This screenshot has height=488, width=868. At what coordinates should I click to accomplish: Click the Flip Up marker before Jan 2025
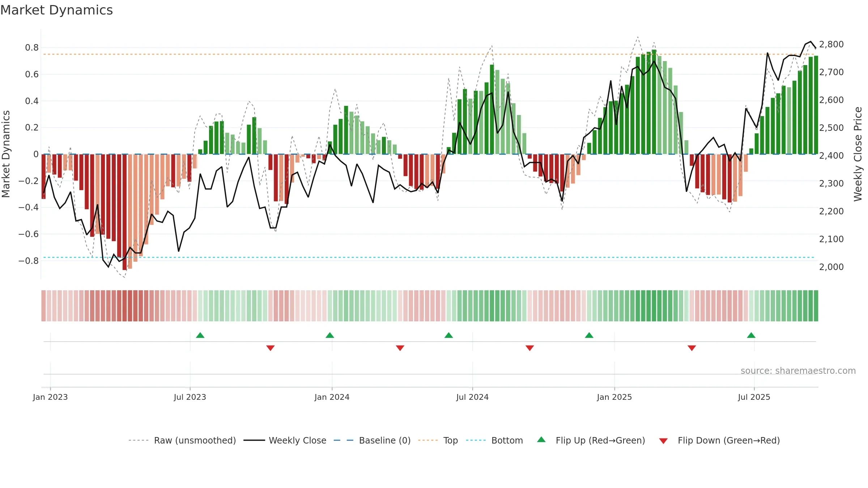click(x=589, y=335)
